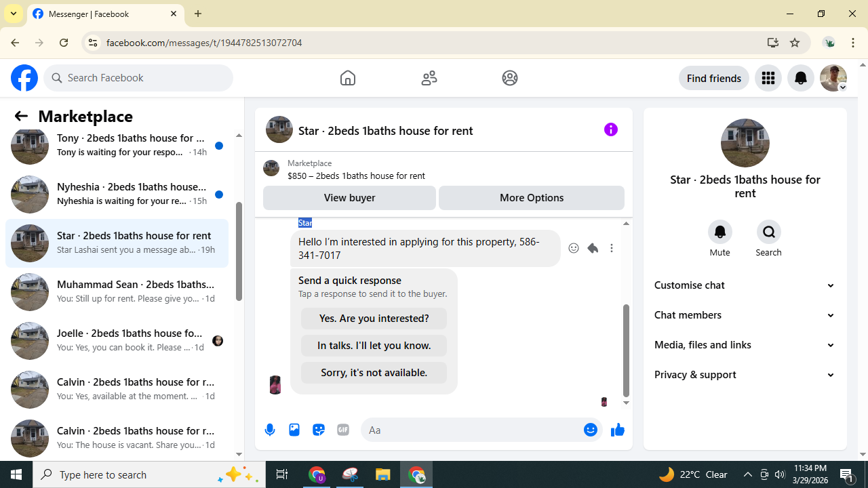The height and width of the screenshot is (488, 868).
Task: Click the Star chat title header
Action: [385, 130]
